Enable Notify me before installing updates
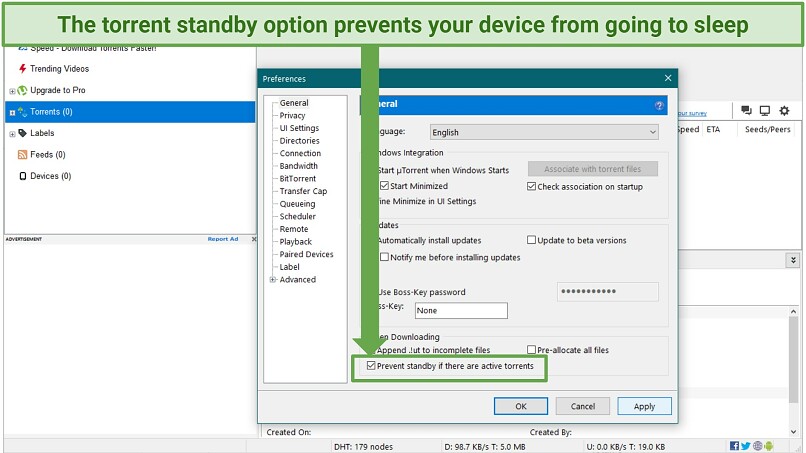This screenshot has width=806, height=453. tap(384, 257)
